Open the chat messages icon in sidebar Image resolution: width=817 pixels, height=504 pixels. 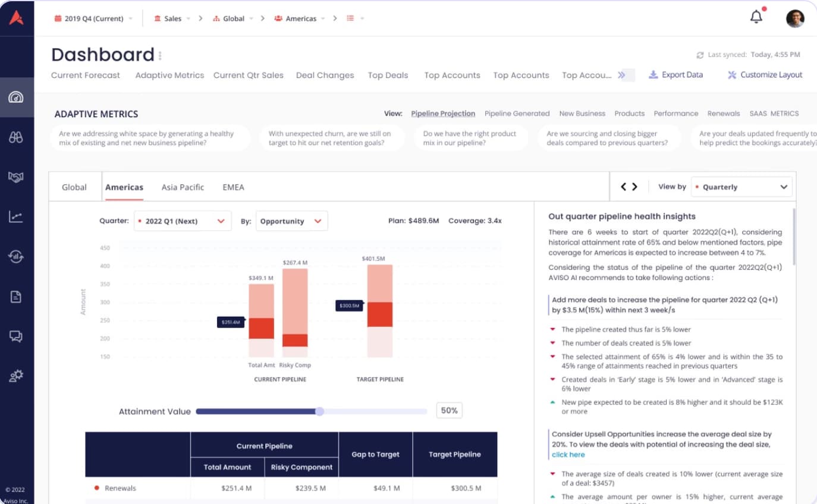click(x=16, y=336)
